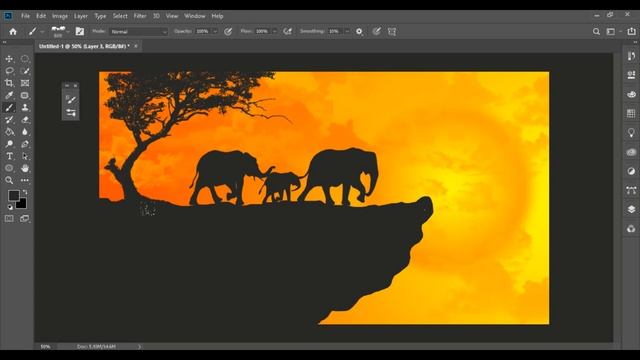Viewport: 640px width, 360px height.
Task: Select the Brush tool in the toolbox
Action: tap(9, 108)
